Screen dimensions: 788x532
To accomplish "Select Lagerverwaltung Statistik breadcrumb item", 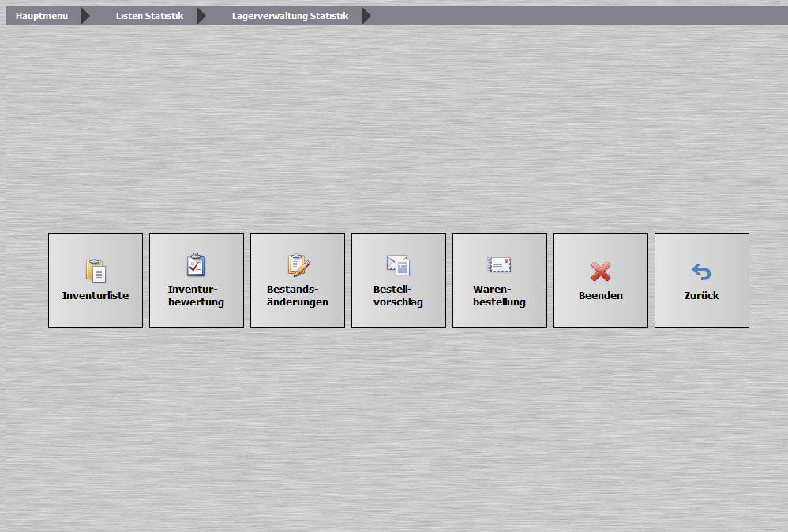I will click(290, 16).
